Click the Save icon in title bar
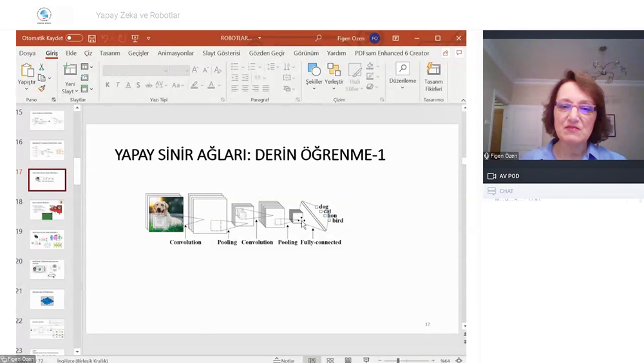This screenshot has width=644, height=363. tap(91, 38)
